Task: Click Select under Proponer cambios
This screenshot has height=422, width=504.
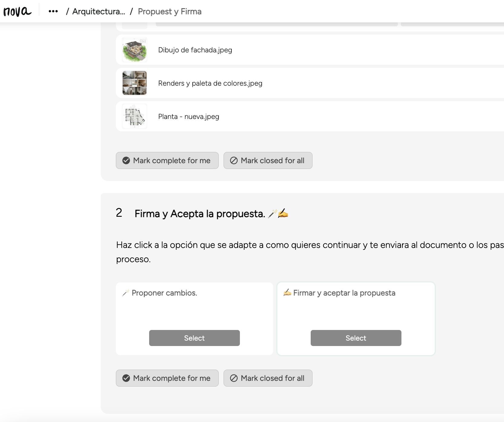Action: coord(194,338)
